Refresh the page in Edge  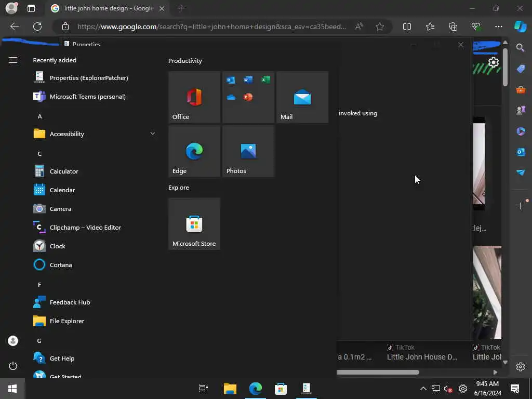[37, 26]
